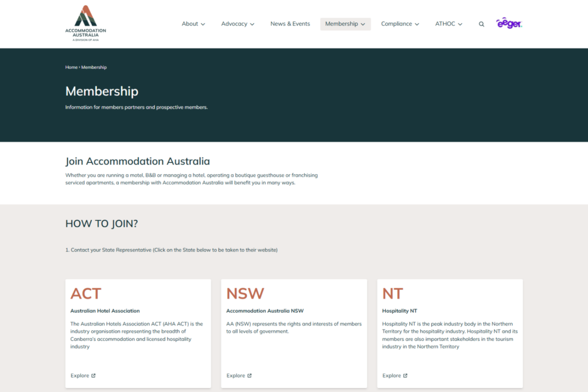
Task: Go to News & Events
Action: click(290, 24)
